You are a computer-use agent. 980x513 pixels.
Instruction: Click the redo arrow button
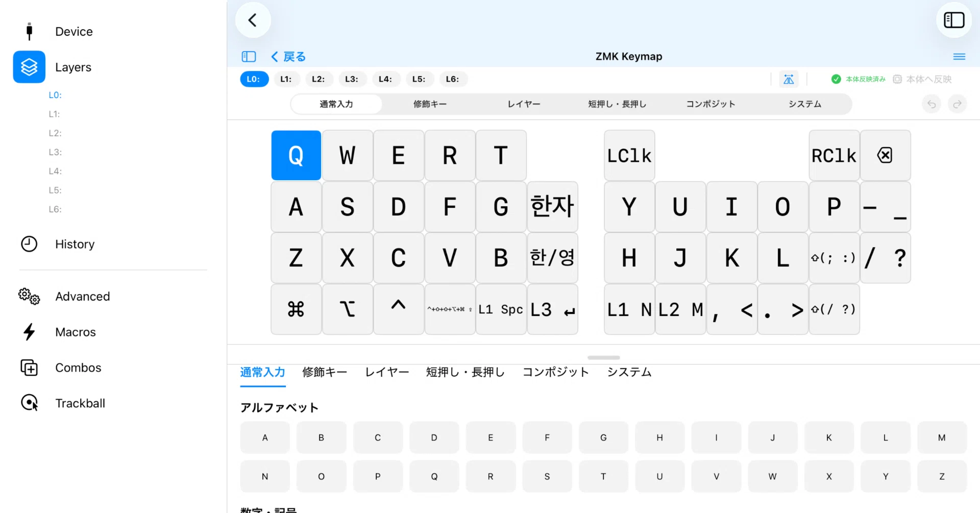click(x=957, y=104)
